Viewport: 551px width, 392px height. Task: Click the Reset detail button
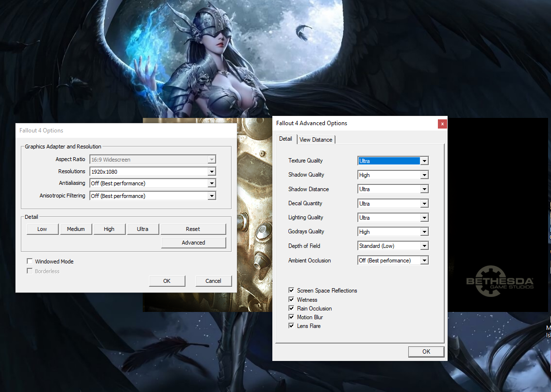tap(193, 229)
